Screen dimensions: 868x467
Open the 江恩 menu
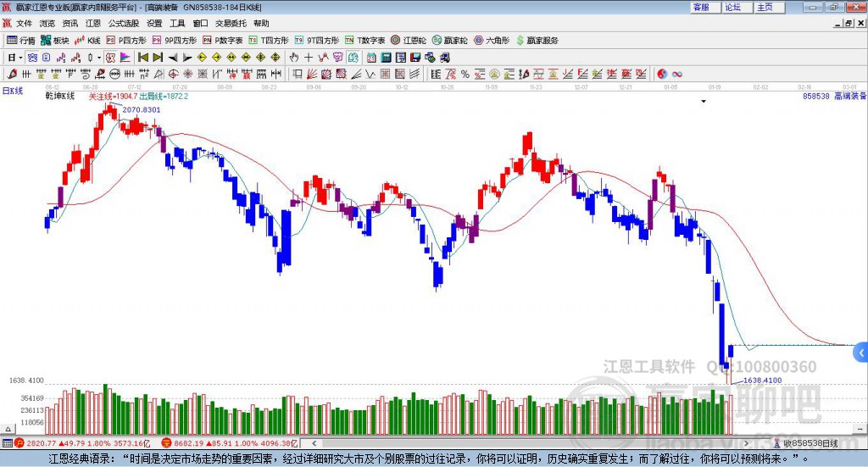pos(93,23)
